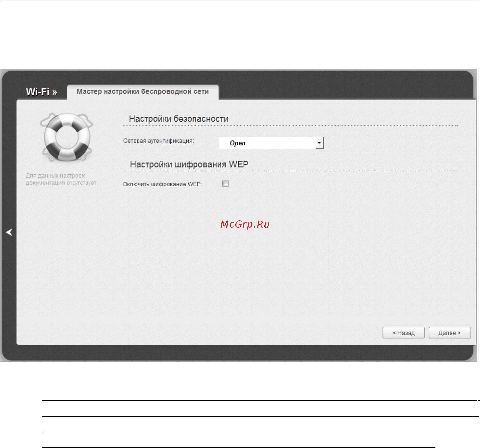Image resolution: width=487 pixels, height=448 pixels.
Task: Click the Включить шифрование WEP label
Action: (x=163, y=184)
